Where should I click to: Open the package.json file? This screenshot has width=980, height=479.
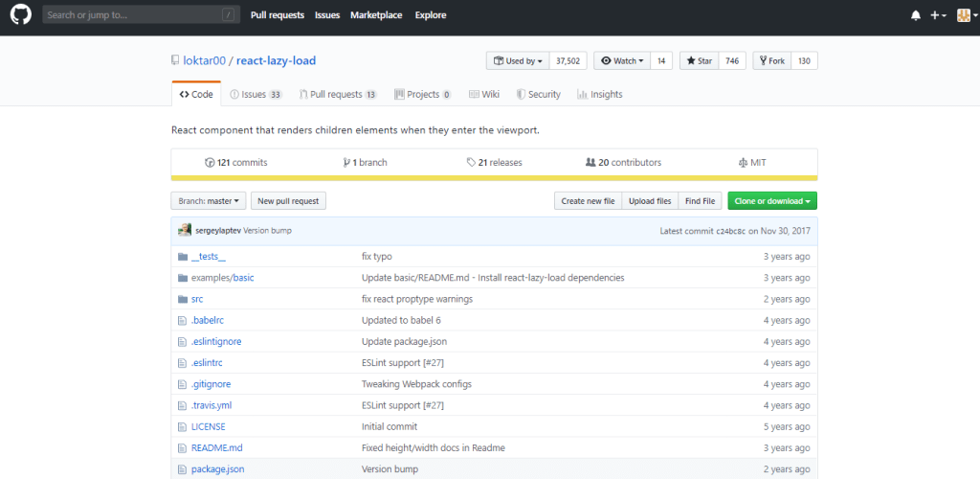coord(217,469)
